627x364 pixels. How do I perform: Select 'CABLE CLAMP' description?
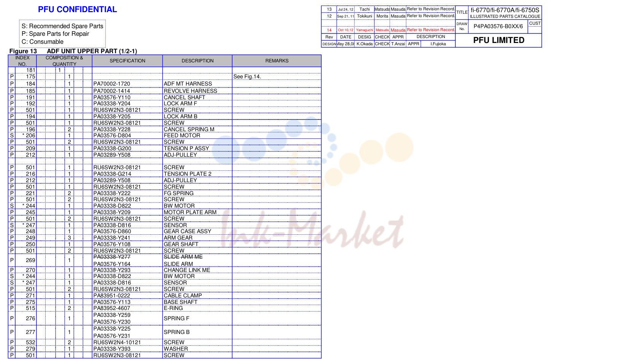183,296
